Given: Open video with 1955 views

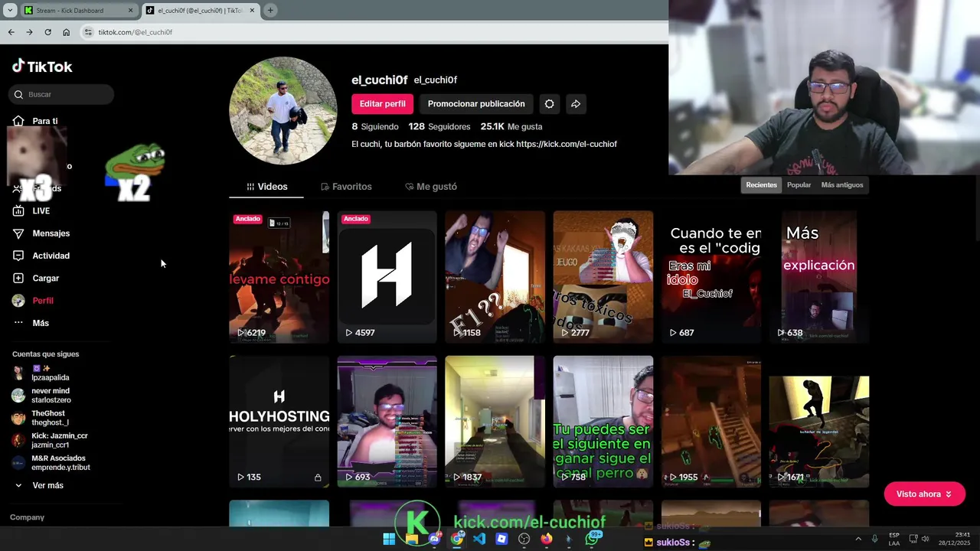Looking at the screenshot, I should point(711,422).
